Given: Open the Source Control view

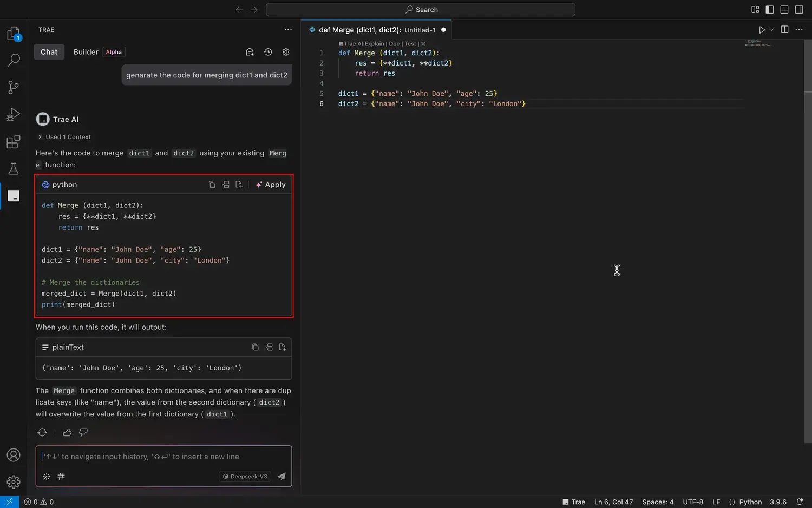Looking at the screenshot, I should (x=14, y=87).
